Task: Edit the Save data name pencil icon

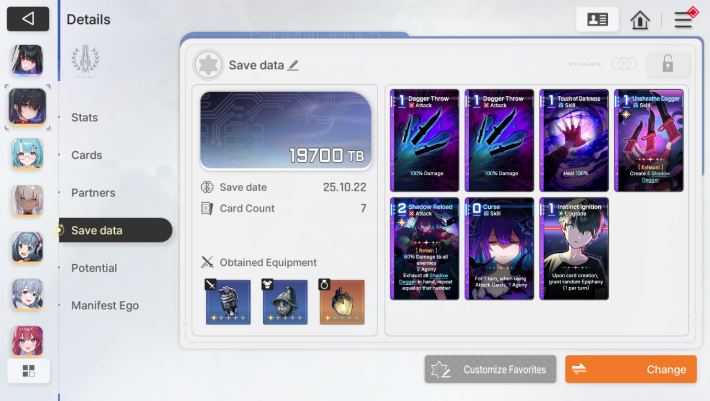Action: coord(293,66)
